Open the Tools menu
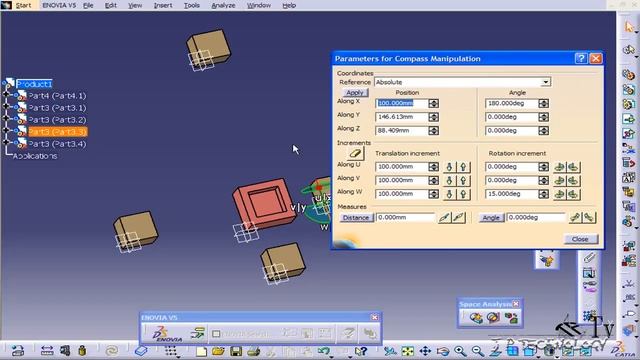This screenshot has height=360, width=640. (191, 5)
